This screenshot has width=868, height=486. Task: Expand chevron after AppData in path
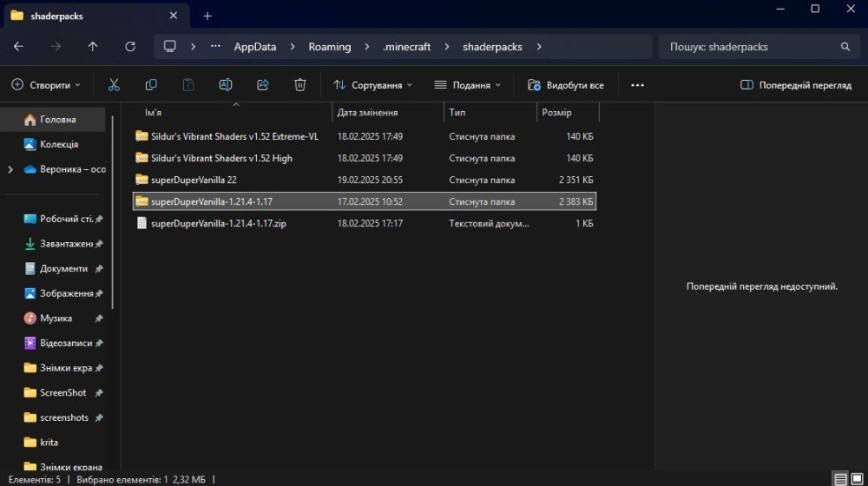tap(293, 47)
